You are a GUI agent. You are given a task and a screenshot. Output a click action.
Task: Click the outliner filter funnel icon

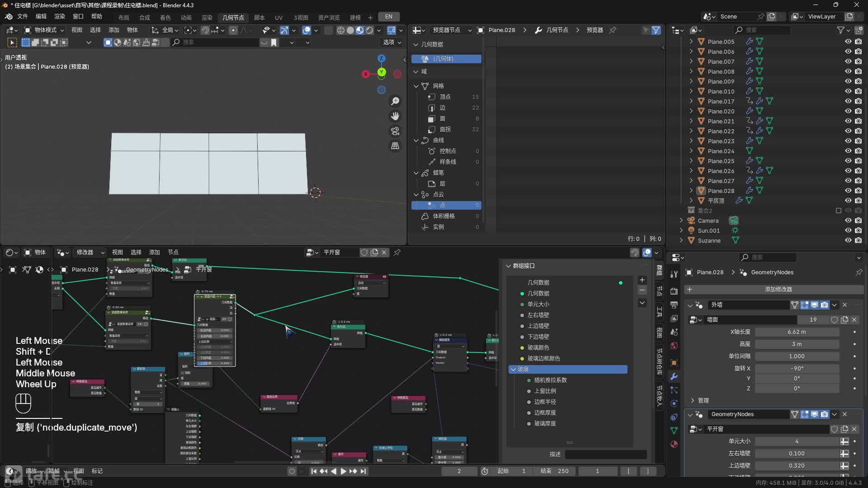840,30
